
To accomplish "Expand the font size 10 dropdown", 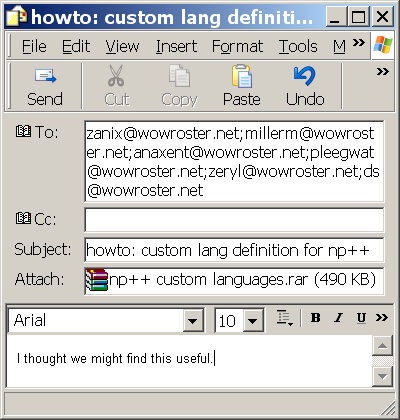I will coord(253,321).
